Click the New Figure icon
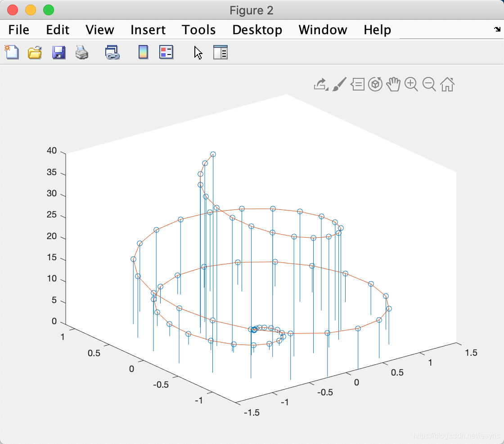504x444 pixels. [x=12, y=52]
